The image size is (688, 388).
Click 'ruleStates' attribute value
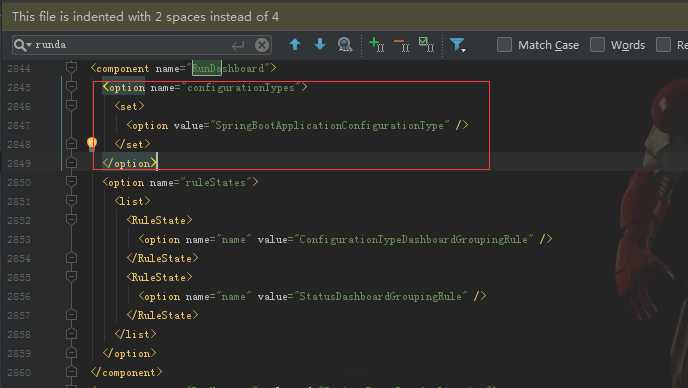click(215, 182)
